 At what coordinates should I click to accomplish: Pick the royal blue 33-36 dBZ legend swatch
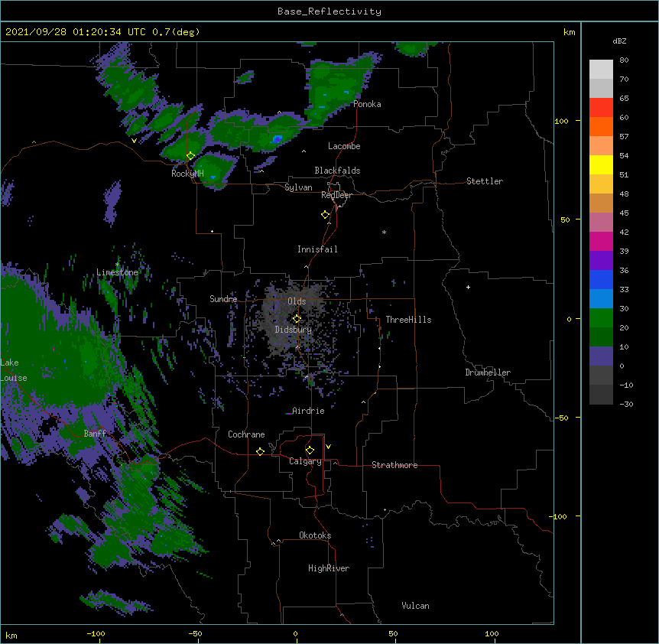601,279
